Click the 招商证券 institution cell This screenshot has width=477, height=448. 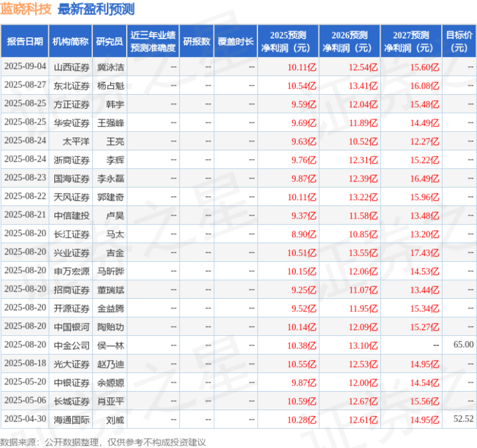pos(72,290)
